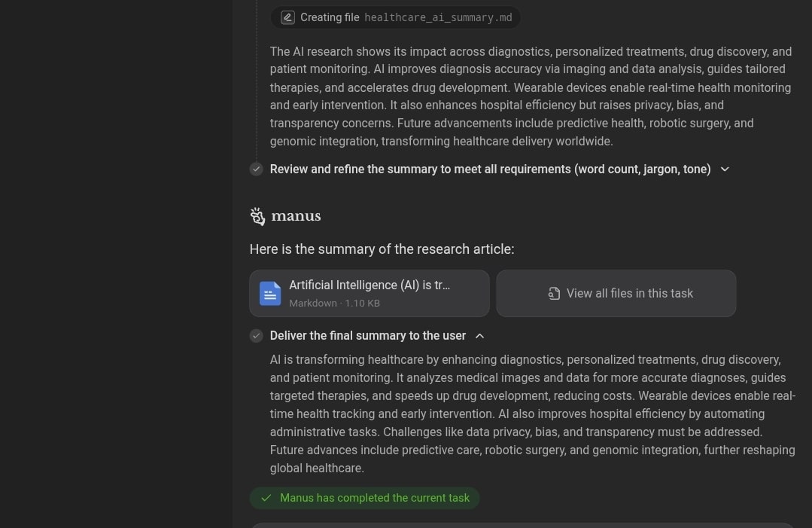Collapse the Deliver the final summary chevron

point(479,336)
